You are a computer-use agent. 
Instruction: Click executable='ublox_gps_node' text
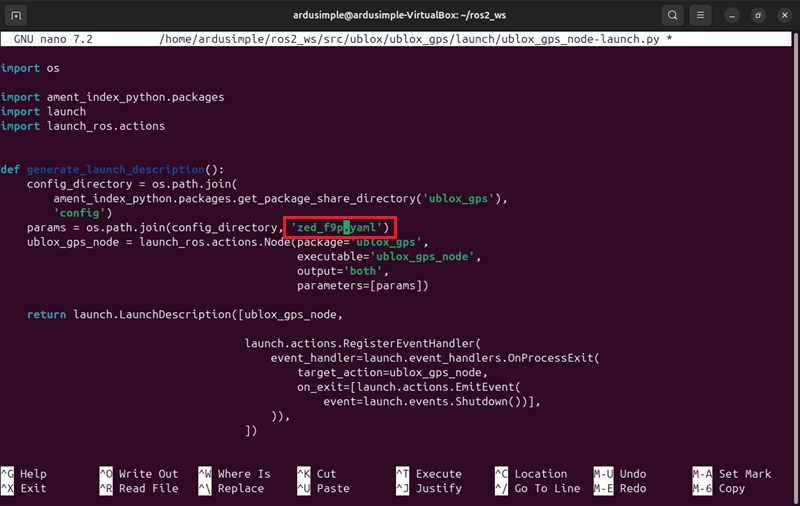coord(389,257)
